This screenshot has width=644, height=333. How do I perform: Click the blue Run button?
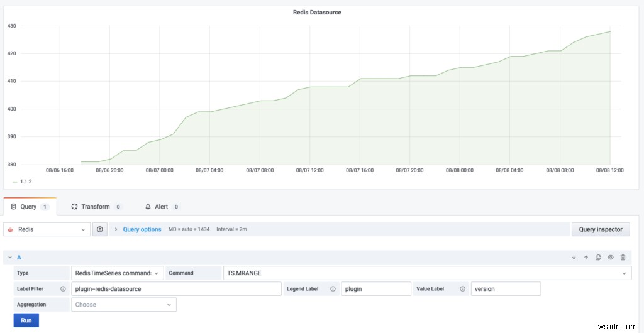point(26,320)
